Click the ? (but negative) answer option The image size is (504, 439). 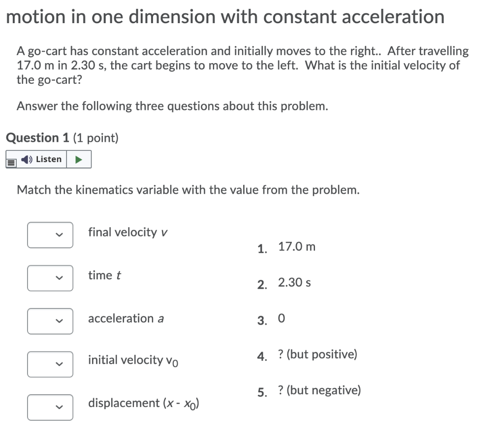[x=319, y=390]
